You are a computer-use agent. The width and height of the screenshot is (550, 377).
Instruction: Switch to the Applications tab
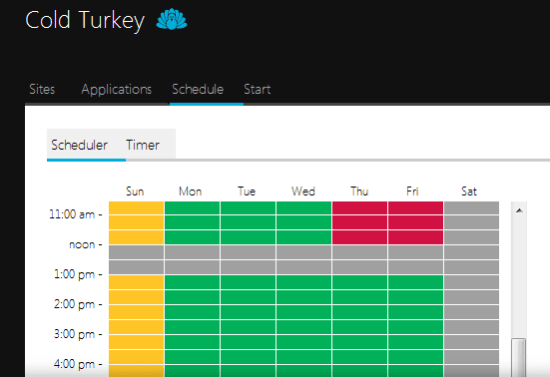[x=116, y=89]
